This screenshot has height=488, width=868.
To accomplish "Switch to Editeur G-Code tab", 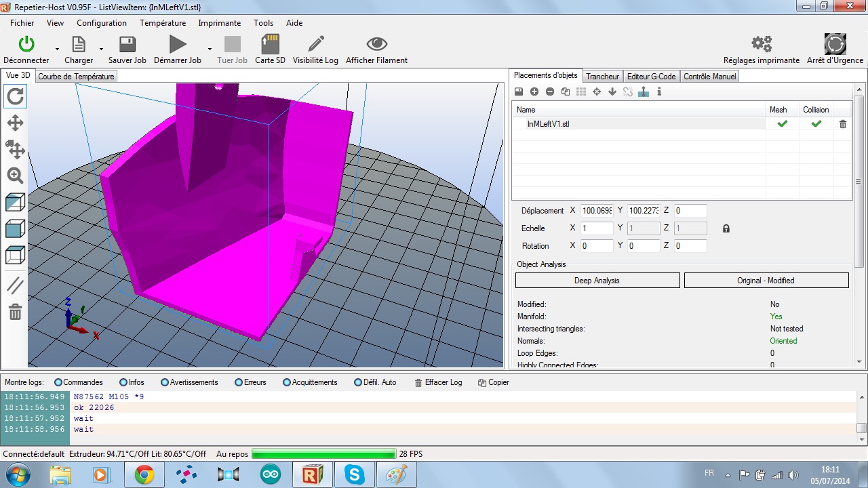I will (x=651, y=77).
